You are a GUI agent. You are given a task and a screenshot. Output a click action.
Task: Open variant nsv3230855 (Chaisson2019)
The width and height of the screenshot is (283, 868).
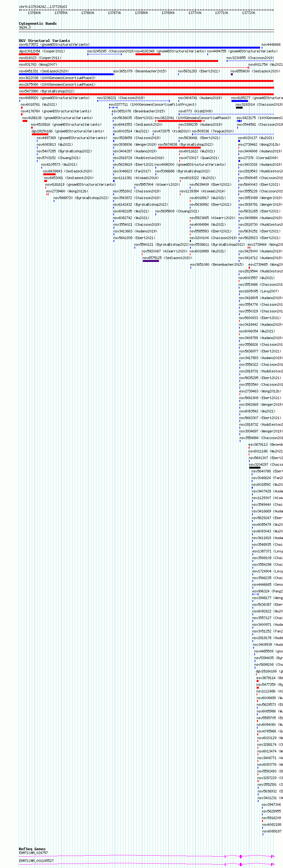pos(250,58)
